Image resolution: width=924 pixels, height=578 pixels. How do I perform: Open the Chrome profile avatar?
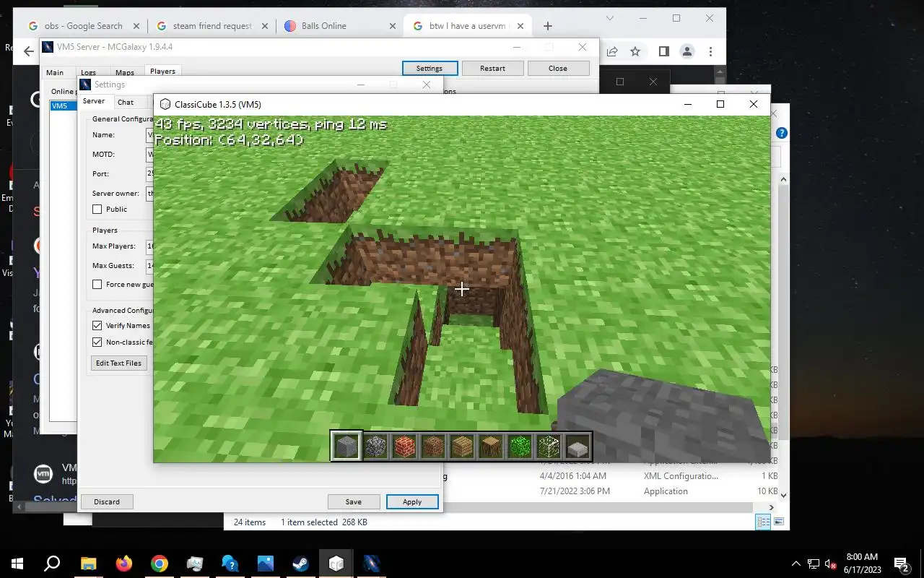point(687,51)
